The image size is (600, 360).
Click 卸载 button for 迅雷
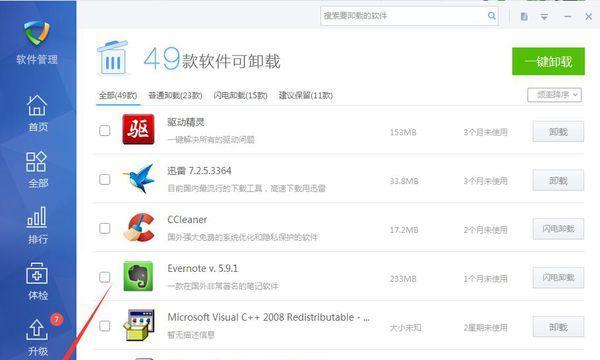click(558, 180)
